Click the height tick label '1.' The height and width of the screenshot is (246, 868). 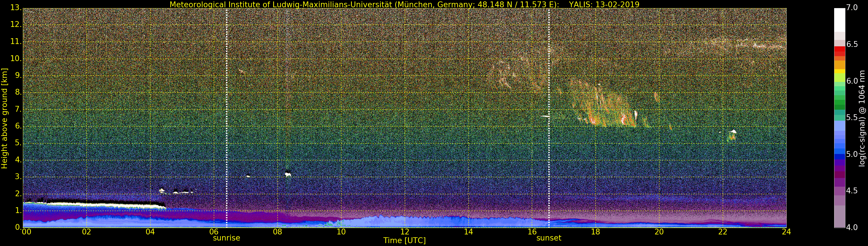click(x=18, y=210)
